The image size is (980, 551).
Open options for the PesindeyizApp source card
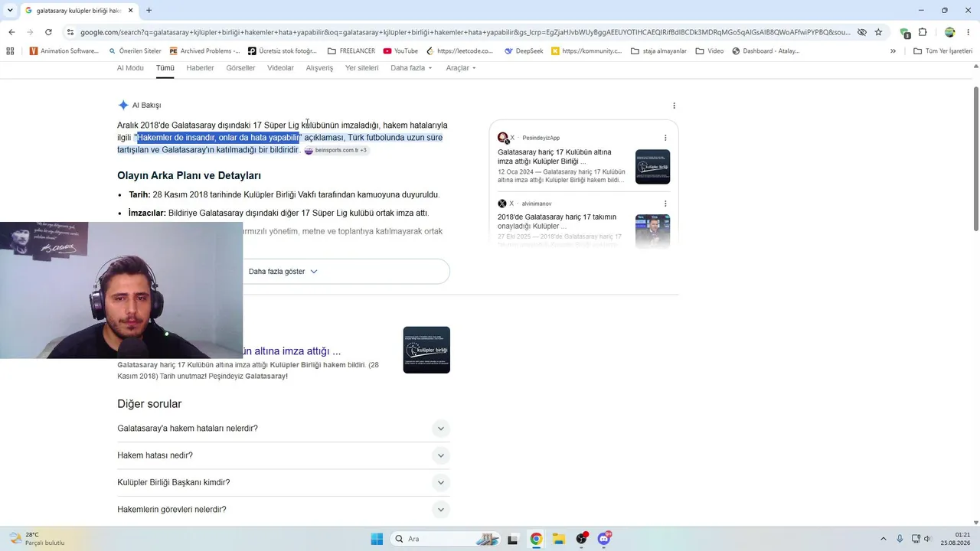665,138
